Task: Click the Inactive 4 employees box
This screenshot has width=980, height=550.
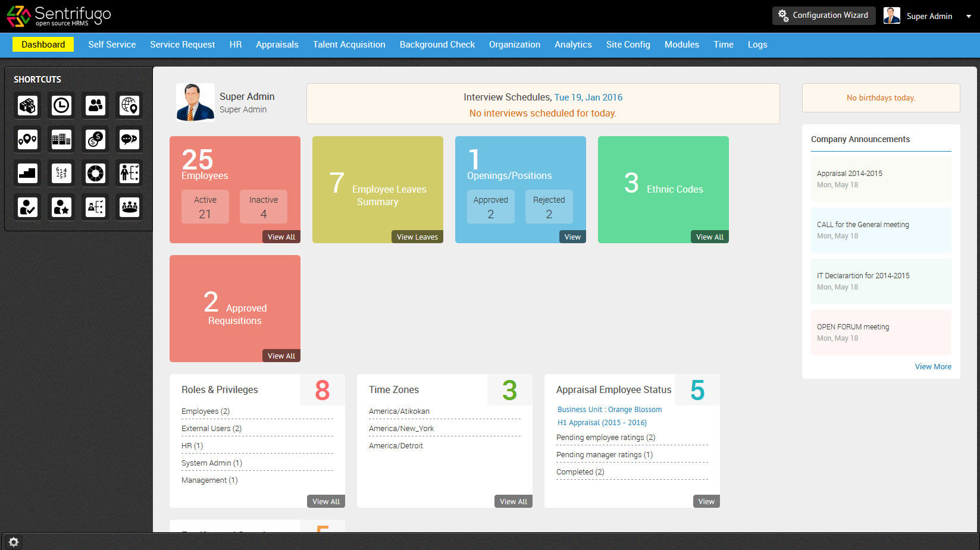Action: tap(264, 207)
